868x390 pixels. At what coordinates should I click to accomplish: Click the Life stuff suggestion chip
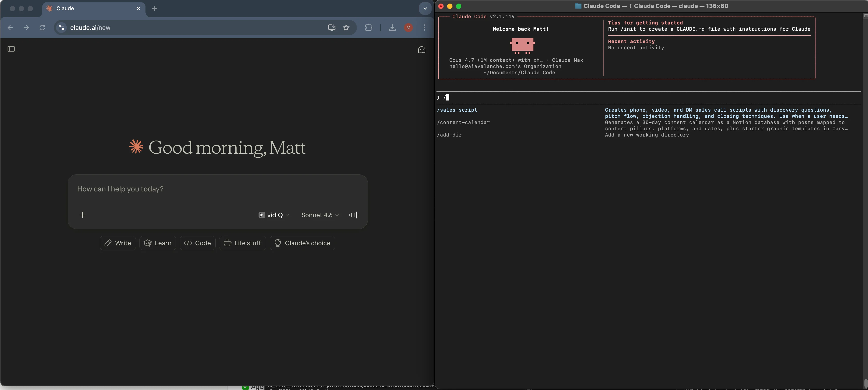point(243,243)
